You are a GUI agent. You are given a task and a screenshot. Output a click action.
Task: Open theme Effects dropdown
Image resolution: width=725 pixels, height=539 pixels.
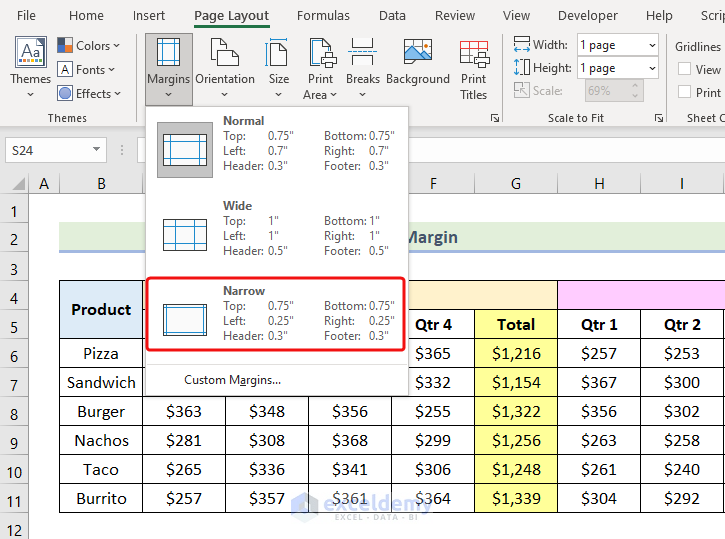coord(89,93)
